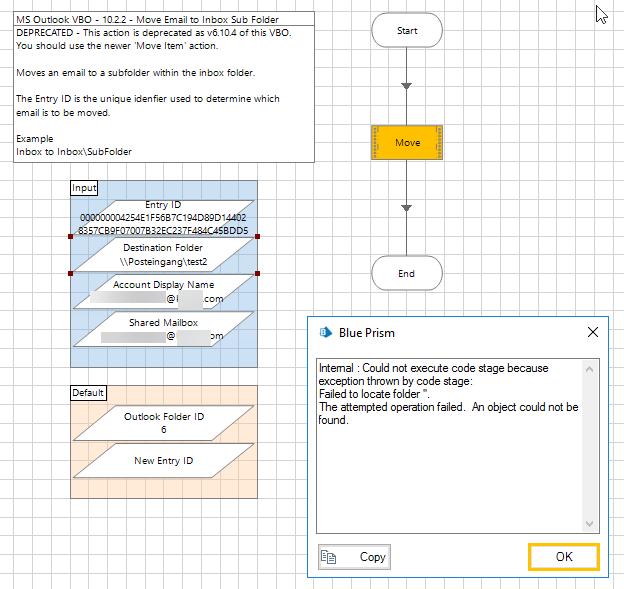Select the Entry ID data item
This screenshot has height=589, width=624.
coord(163,217)
